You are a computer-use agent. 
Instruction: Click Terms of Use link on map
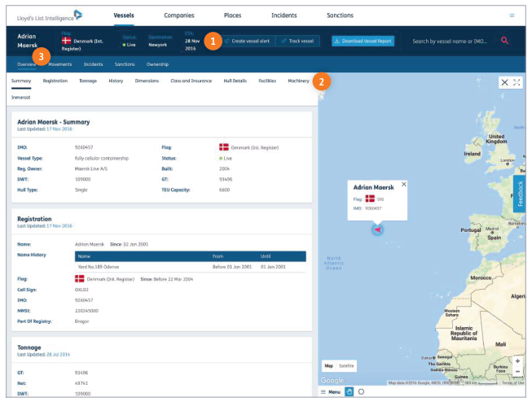coord(512,382)
